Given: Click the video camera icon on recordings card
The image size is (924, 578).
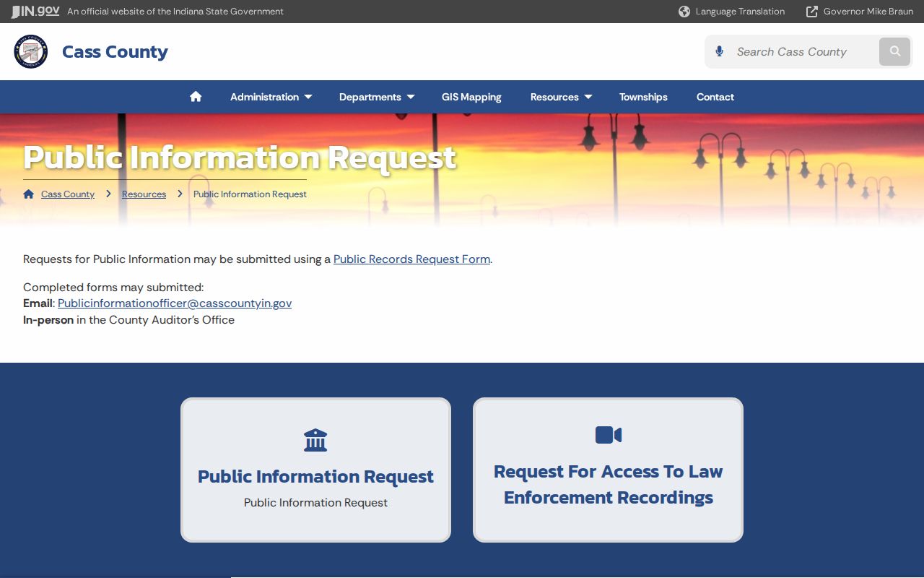Looking at the screenshot, I should [609, 435].
